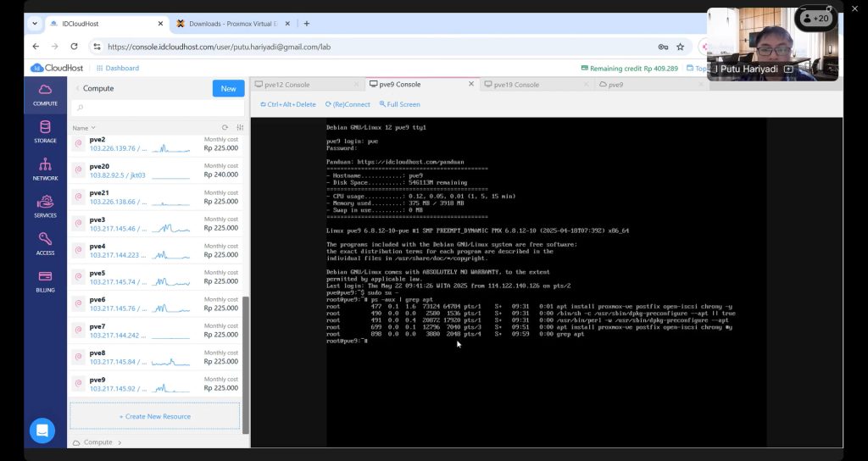
Task: Go back in browser history
Action: (x=36, y=47)
